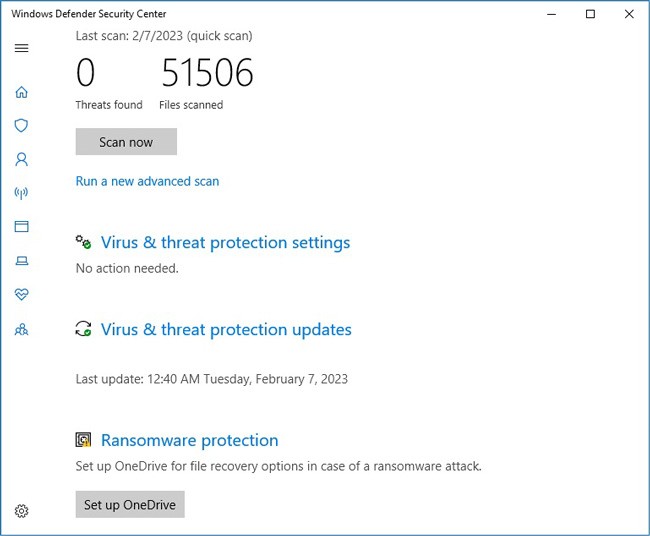Open the hamburger navigation menu
This screenshot has width=650, height=536.
click(22, 48)
